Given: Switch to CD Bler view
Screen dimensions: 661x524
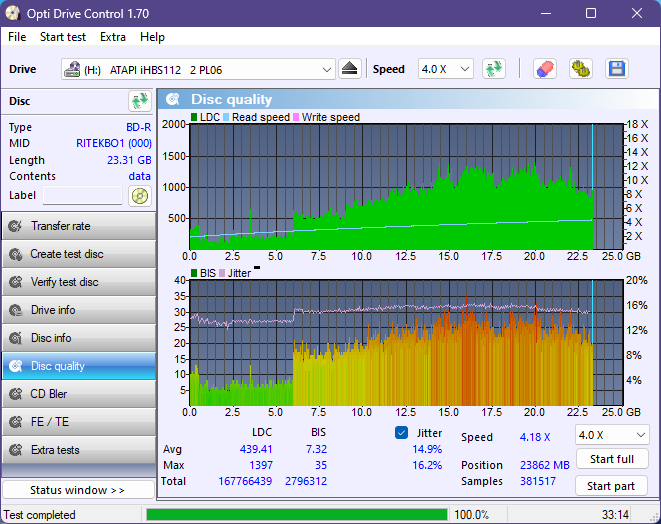Looking at the screenshot, I should (x=79, y=394).
